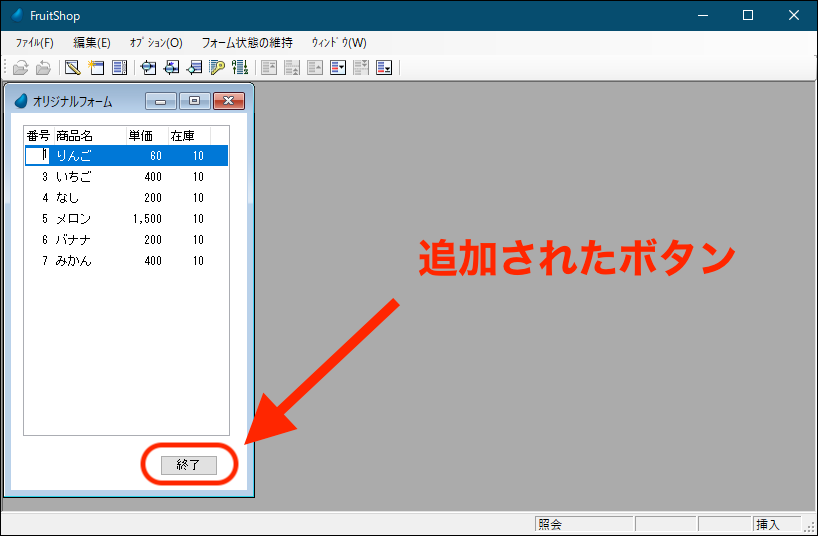Open the フォーム状態の維持 menu
This screenshot has width=818, height=536.
coord(247,43)
